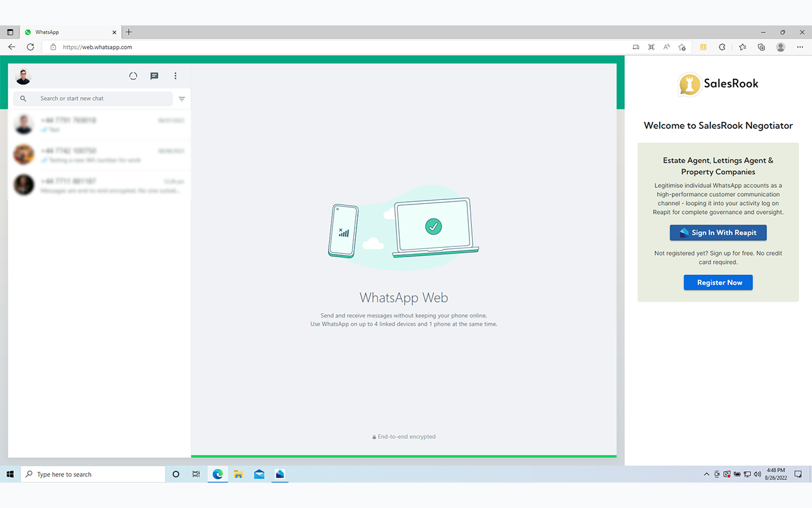Click the Register Now button
This screenshot has height=508, width=812.
[x=718, y=283]
